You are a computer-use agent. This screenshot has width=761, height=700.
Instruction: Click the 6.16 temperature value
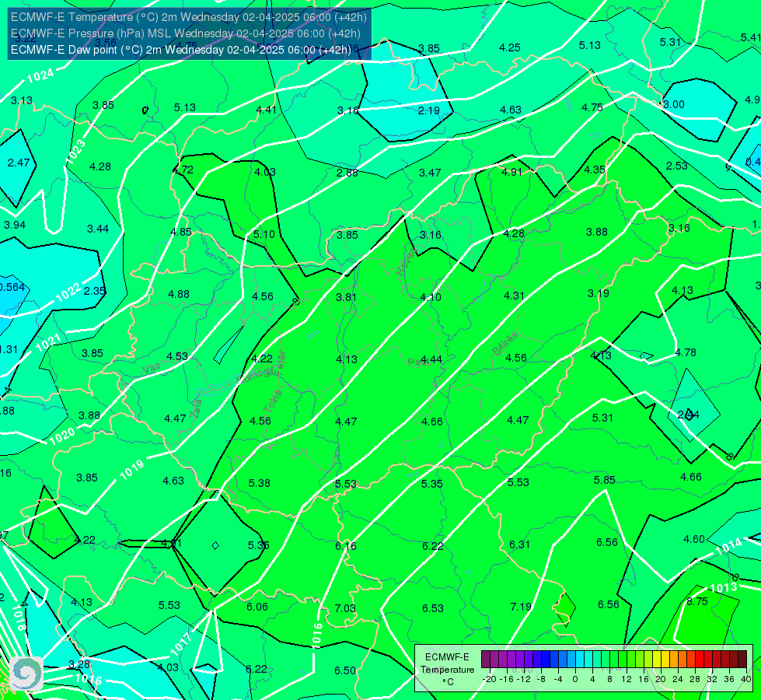346,546
